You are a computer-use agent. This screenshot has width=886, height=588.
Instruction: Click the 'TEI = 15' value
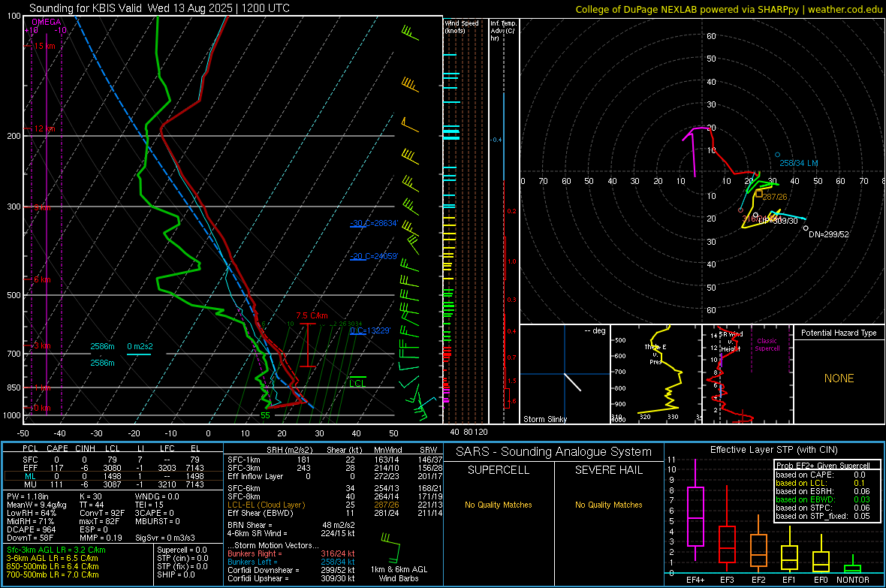coord(149,505)
